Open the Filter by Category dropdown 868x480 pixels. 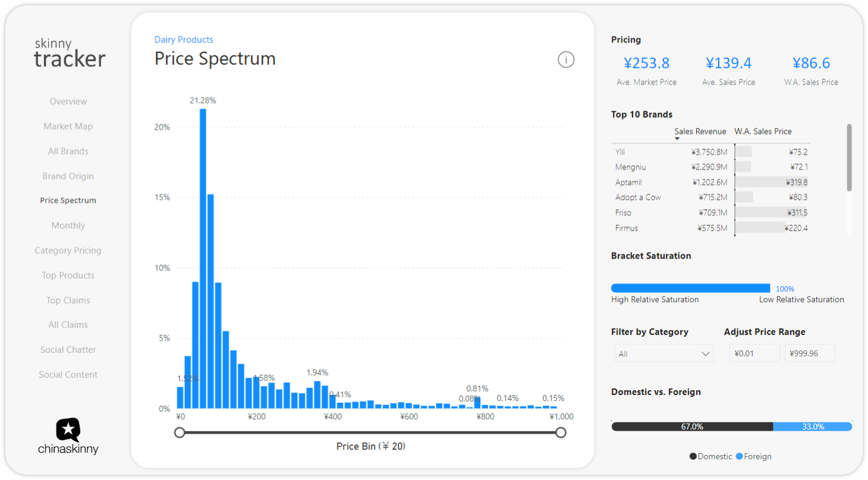coord(663,353)
